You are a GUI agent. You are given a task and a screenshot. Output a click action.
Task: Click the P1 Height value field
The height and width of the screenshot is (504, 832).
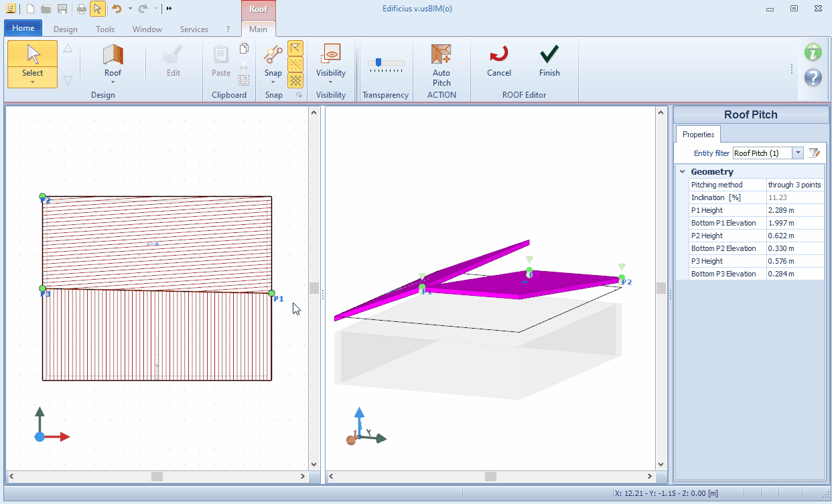(x=794, y=210)
